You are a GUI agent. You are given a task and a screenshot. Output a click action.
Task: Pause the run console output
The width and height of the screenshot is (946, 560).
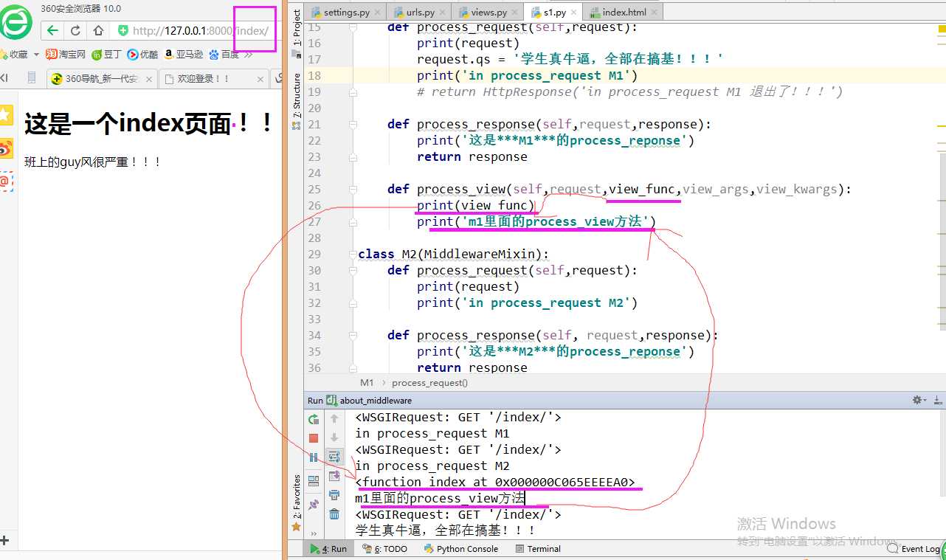(x=314, y=457)
